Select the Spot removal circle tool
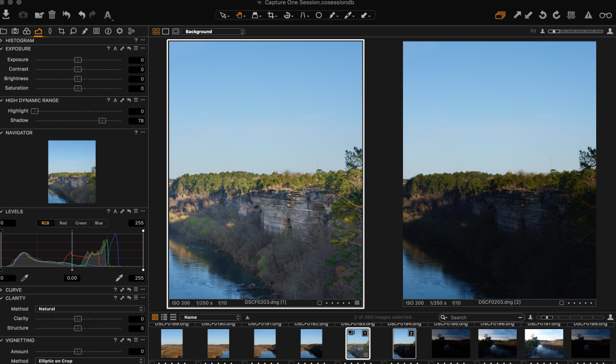Image resolution: width=616 pixels, height=364 pixels. (319, 15)
